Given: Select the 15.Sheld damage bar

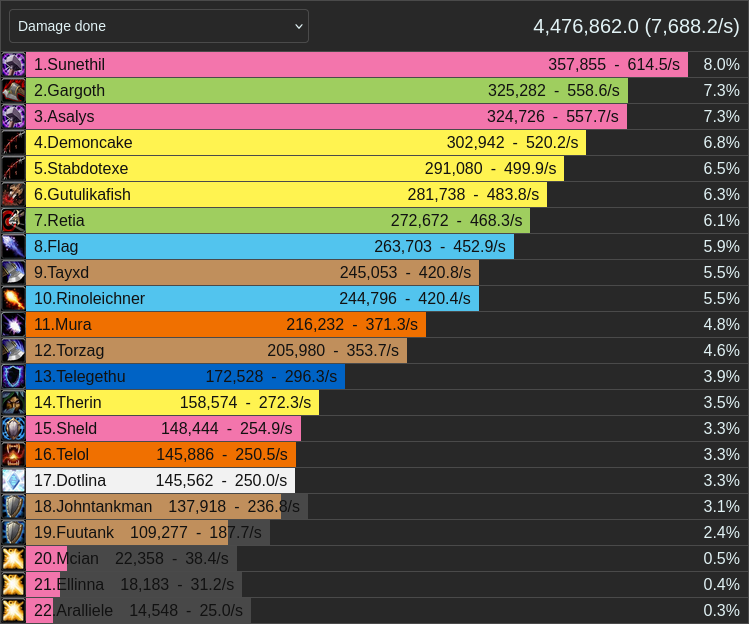Looking at the screenshot, I should 163,429.
